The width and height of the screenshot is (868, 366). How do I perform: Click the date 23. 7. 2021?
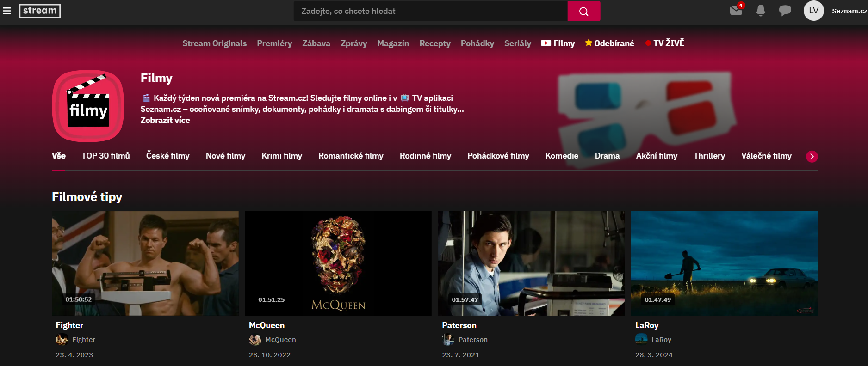(461, 355)
